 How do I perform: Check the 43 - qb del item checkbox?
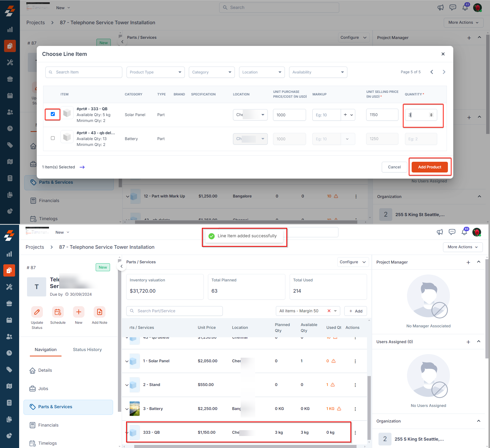53,138
